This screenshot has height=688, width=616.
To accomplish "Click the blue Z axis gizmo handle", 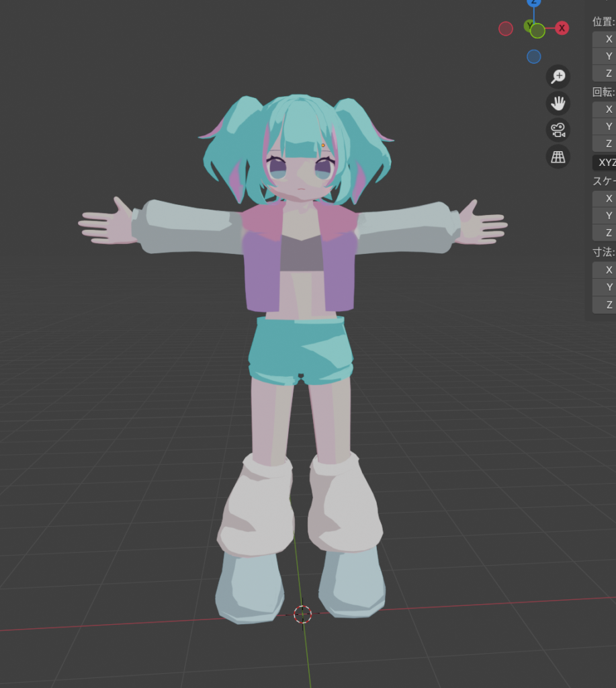I will 534,2.
